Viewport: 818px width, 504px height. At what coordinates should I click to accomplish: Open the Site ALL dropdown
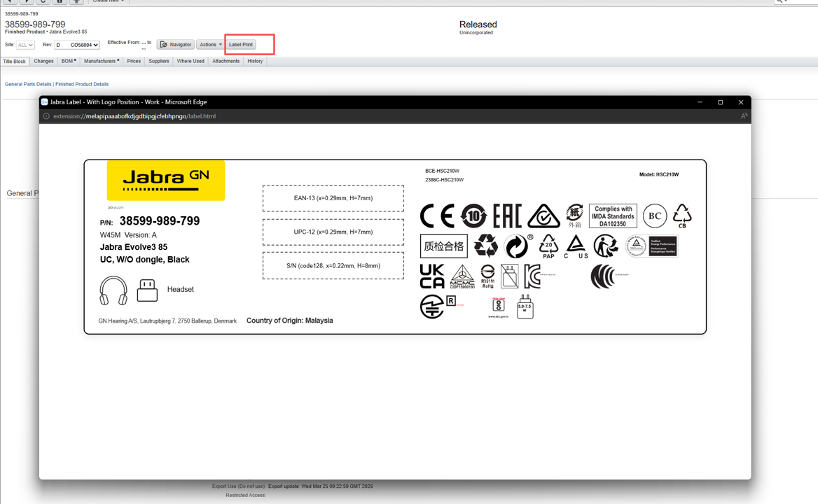click(25, 45)
